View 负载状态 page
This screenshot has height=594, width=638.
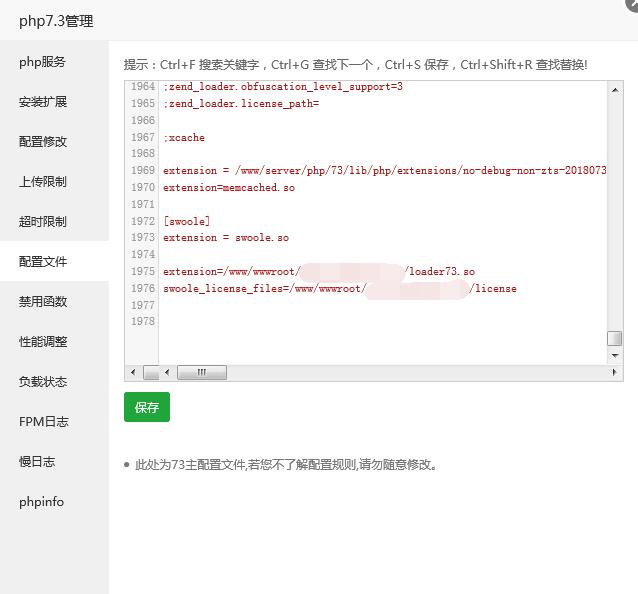pos(42,382)
